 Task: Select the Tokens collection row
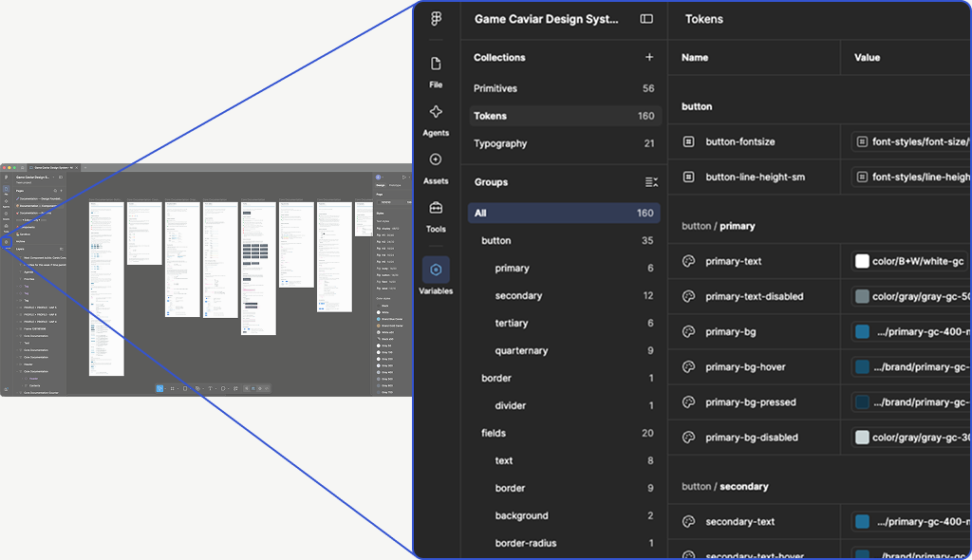(564, 116)
